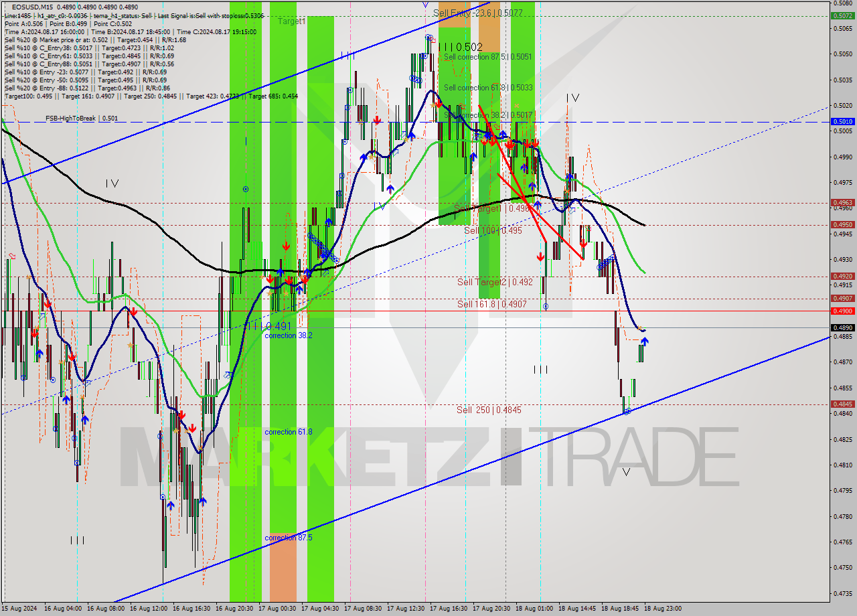
Task: Click the 'Target1' label on green zone
Action: pyautogui.click(x=292, y=21)
